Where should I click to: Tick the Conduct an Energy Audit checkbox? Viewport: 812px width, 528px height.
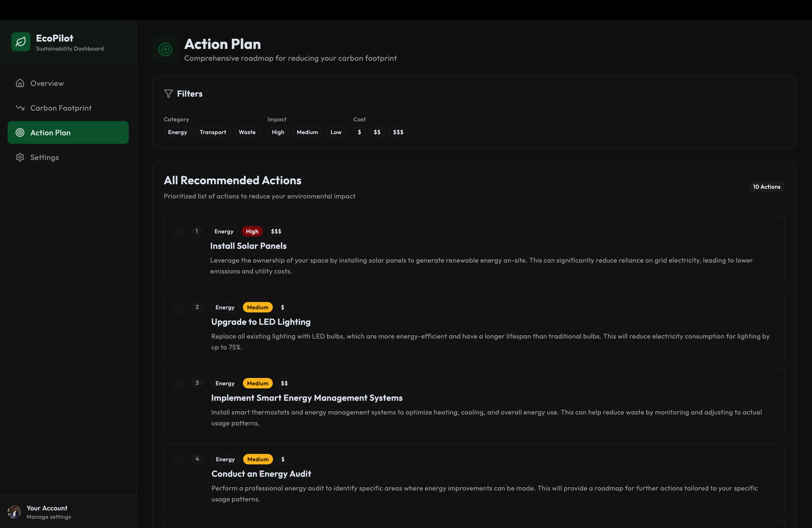(179, 461)
